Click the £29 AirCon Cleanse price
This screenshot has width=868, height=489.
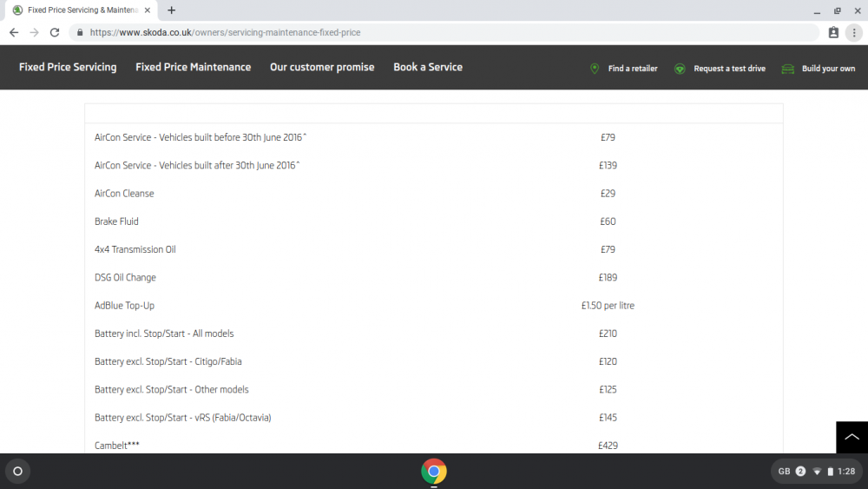coord(608,194)
